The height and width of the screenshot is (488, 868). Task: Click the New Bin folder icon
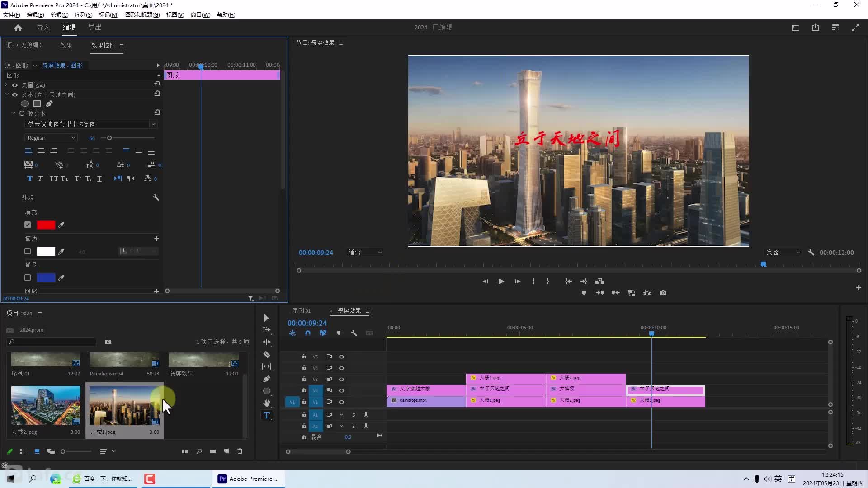click(212, 451)
